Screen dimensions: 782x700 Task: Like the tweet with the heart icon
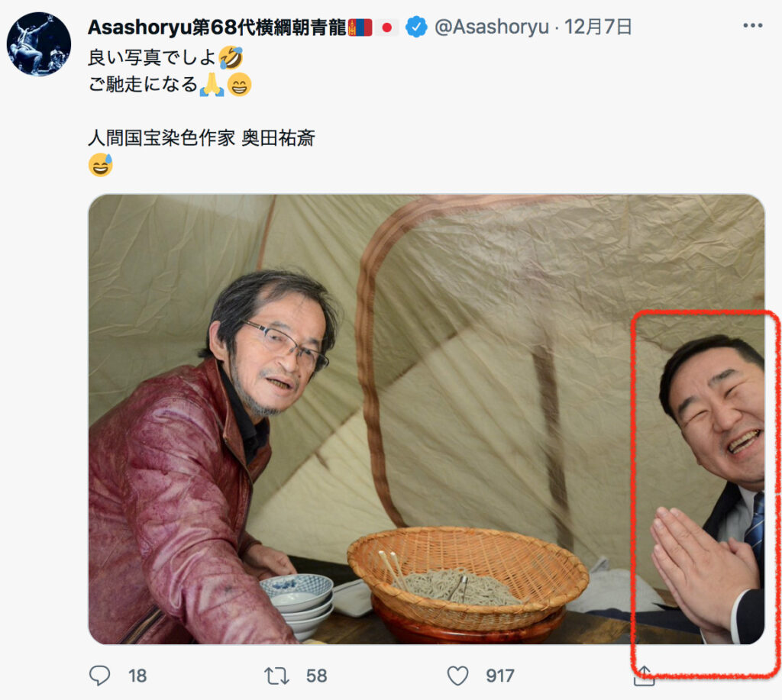point(457,676)
